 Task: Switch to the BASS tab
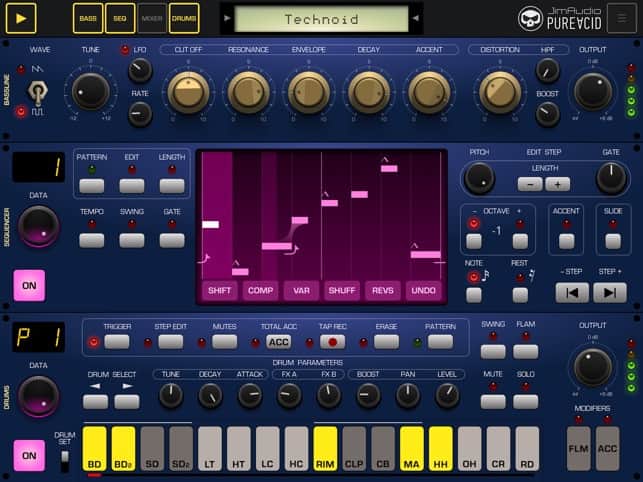(x=88, y=18)
